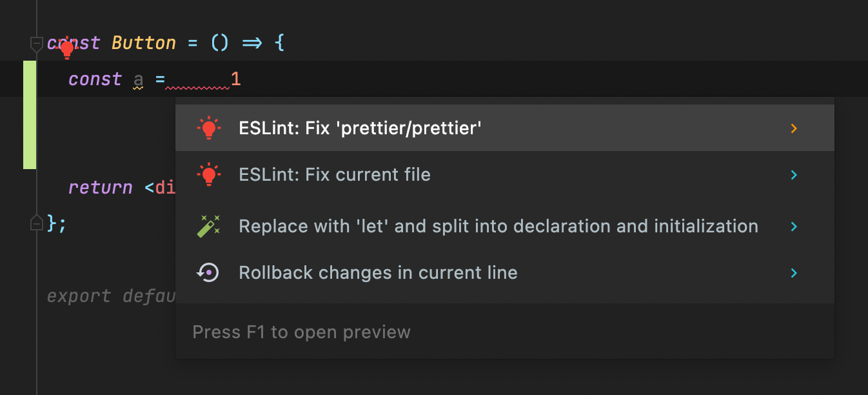Expand submenu arrow for 'Fix current file'

[x=794, y=175]
